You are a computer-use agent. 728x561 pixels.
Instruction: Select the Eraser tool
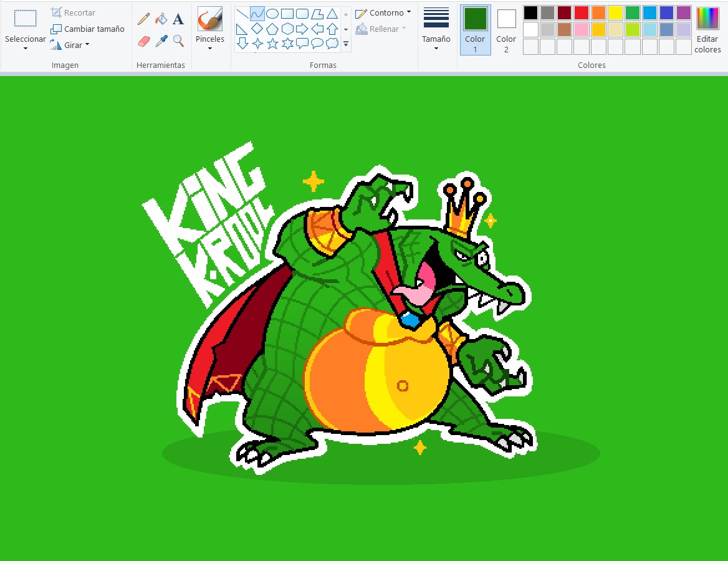[x=144, y=41]
